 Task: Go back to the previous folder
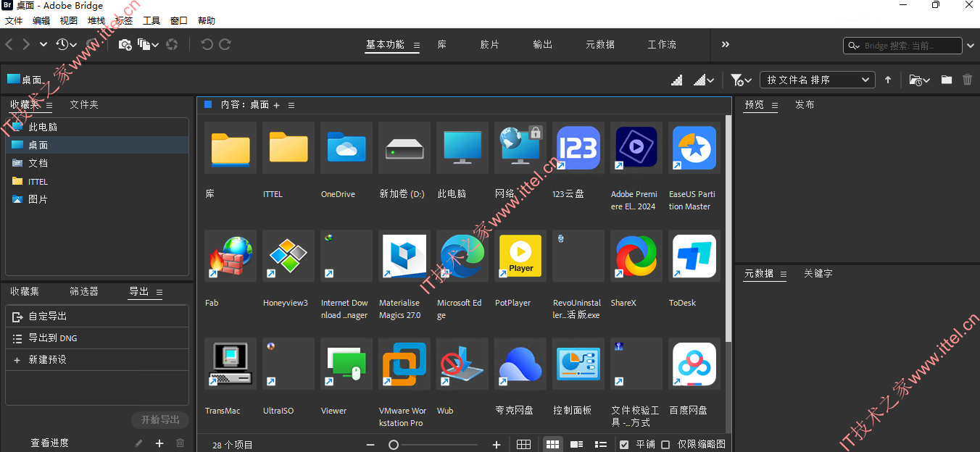point(9,45)
